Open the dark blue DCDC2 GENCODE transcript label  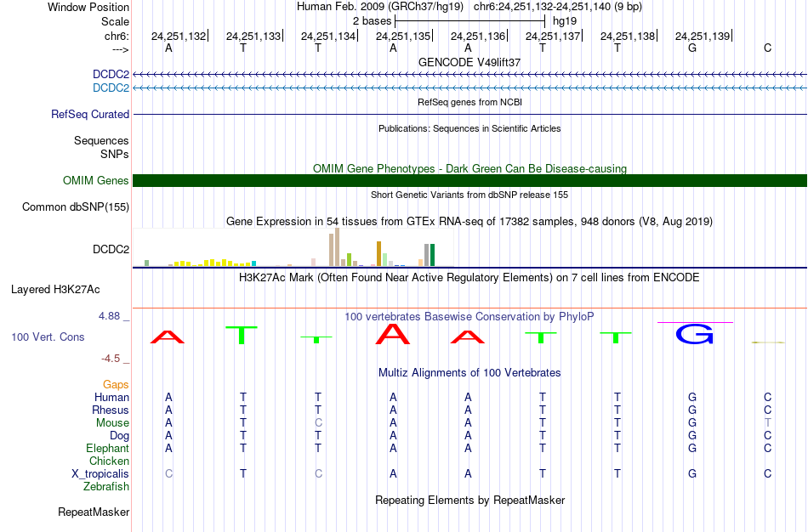coord(111,74)
